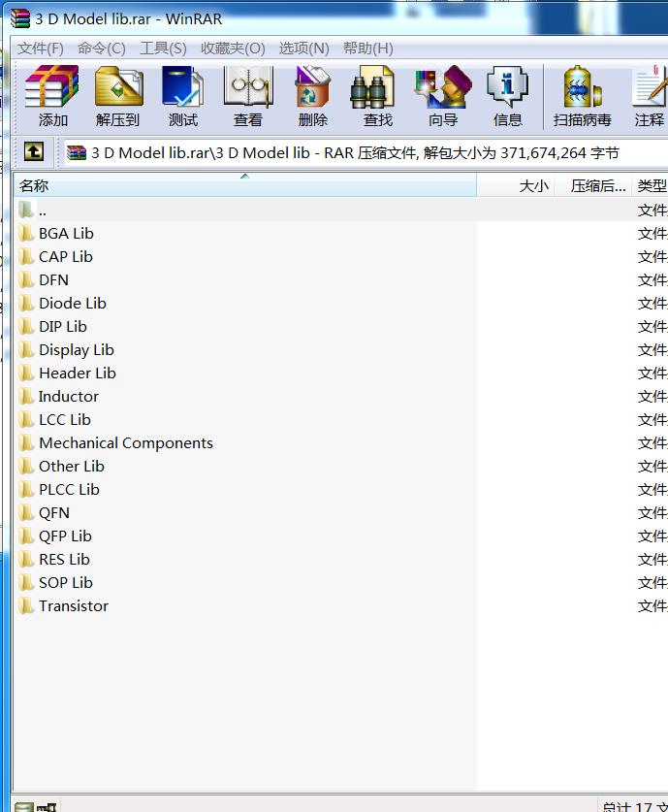Viewport: 668px width, 812px height.
Task: Open the 文件(F) menu
Action: point(41,49)
